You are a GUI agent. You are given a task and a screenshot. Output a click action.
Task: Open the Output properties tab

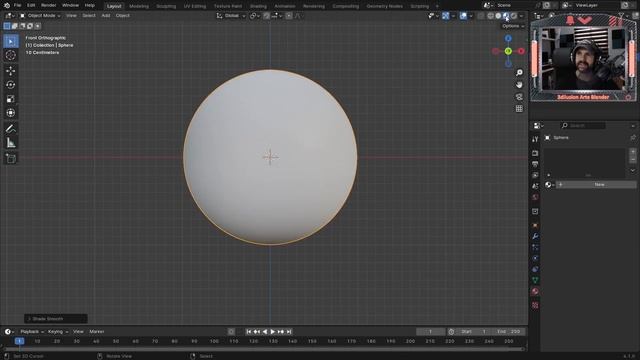pyautogui.click(x=535, y=164)
